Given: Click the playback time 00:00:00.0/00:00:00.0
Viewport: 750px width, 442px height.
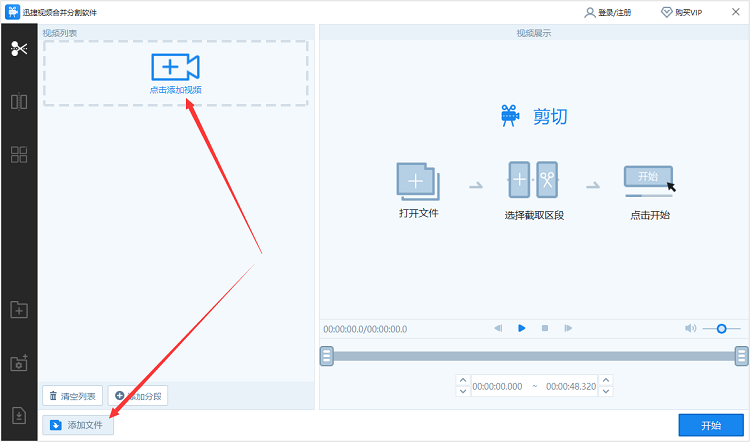Looking at the screenshot, I should [x=365, y=329].
